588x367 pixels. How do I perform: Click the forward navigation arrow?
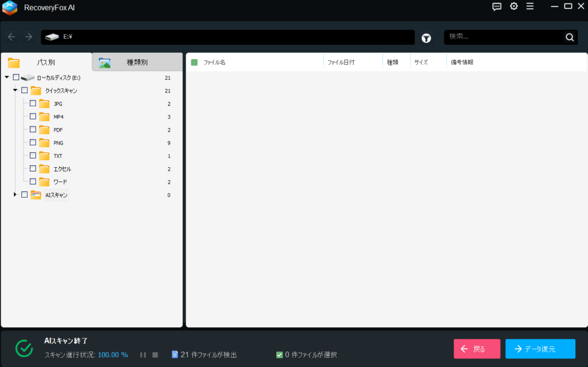click(29, 37)
